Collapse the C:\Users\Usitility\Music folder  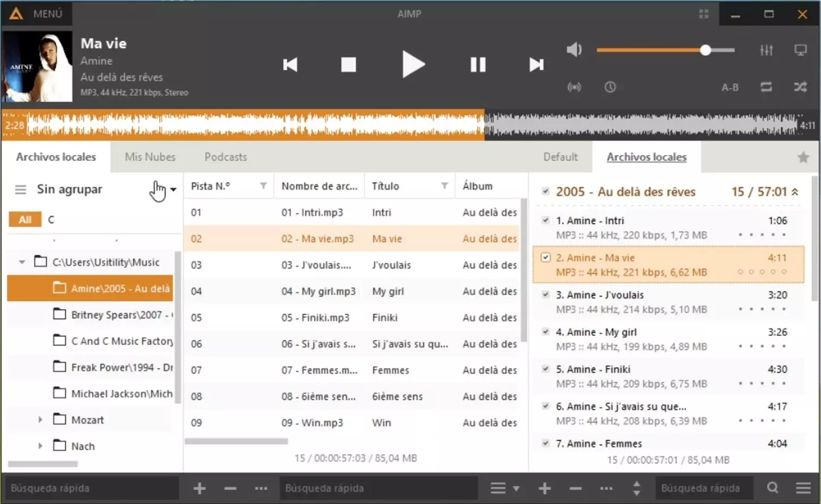point(22,262)
